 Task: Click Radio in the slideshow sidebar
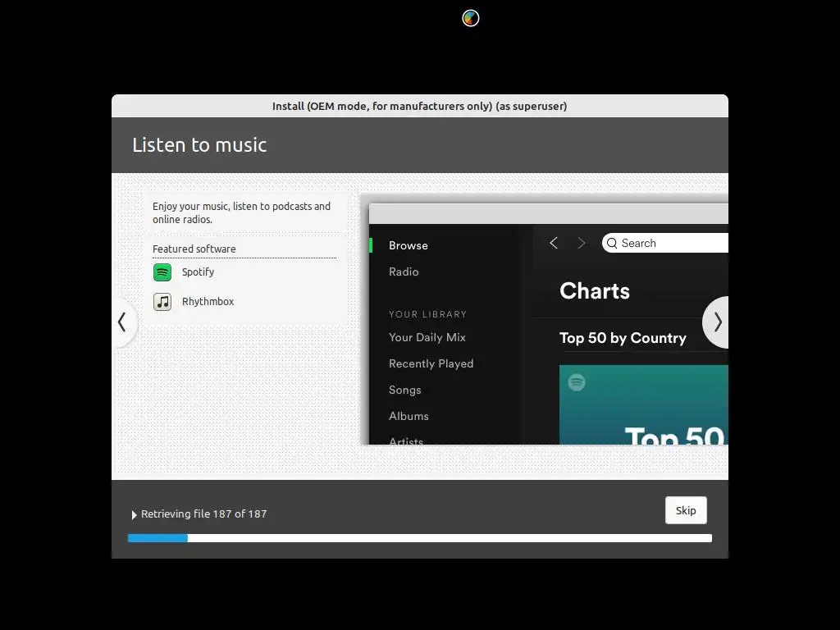(404, 272)
